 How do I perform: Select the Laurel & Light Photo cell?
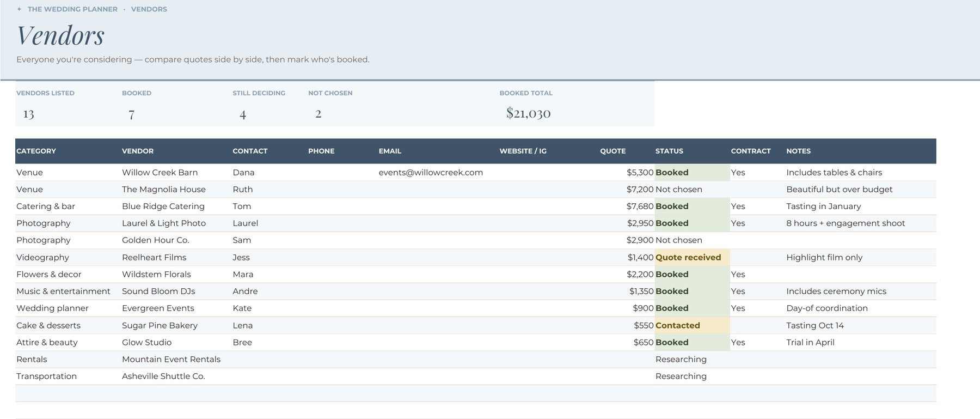click(164, 223)
